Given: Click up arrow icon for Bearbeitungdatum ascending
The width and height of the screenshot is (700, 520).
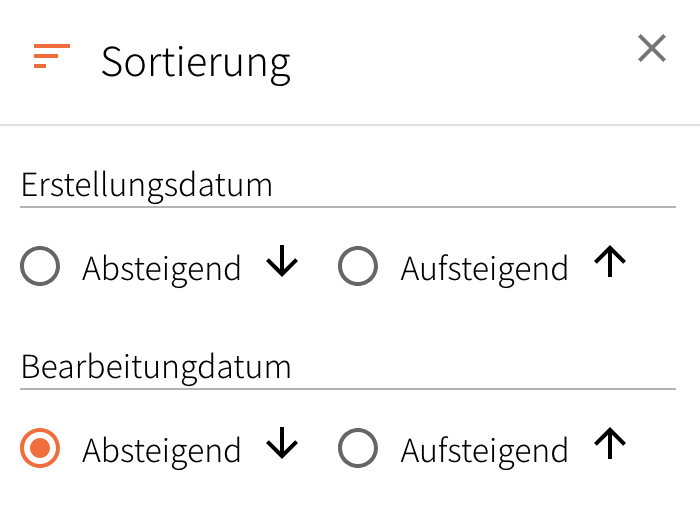Looking at the screenshot, I should pyautogui.click(x=610, y=445).
